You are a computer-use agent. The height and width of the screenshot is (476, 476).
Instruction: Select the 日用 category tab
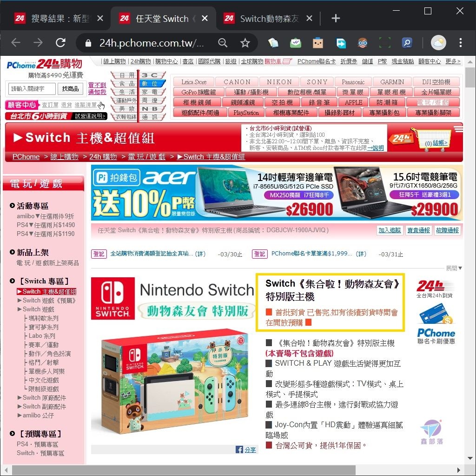(x=125, y=75)
